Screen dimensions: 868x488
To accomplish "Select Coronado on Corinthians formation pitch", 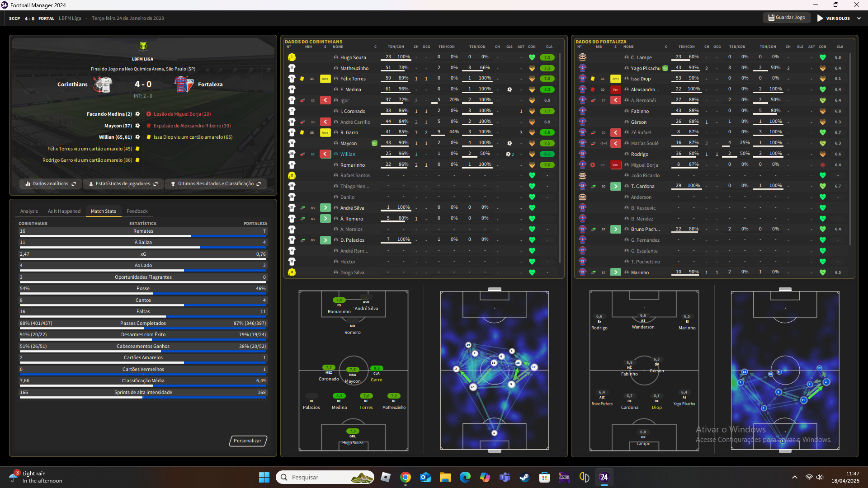I will click(x=329, y=373).
